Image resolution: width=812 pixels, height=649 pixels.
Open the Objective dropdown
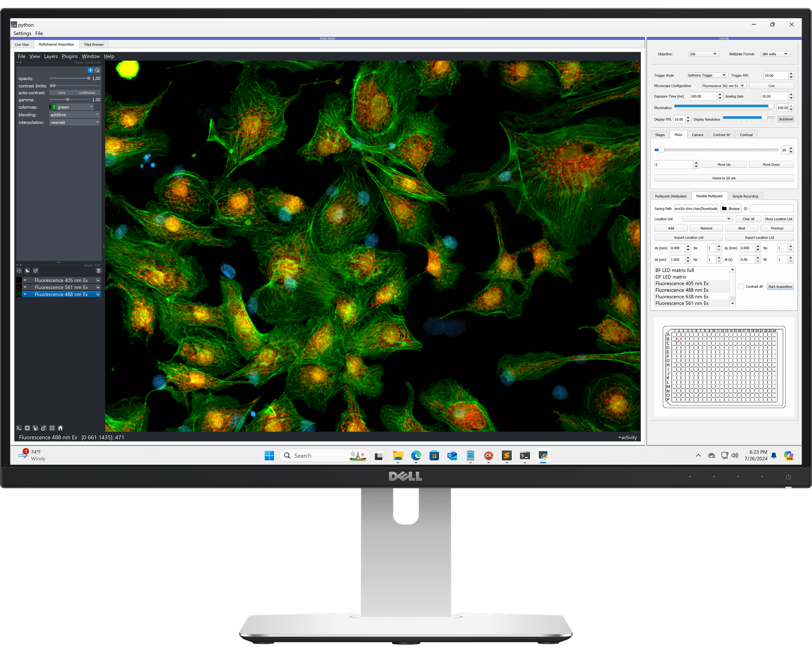tap(703, 54)
